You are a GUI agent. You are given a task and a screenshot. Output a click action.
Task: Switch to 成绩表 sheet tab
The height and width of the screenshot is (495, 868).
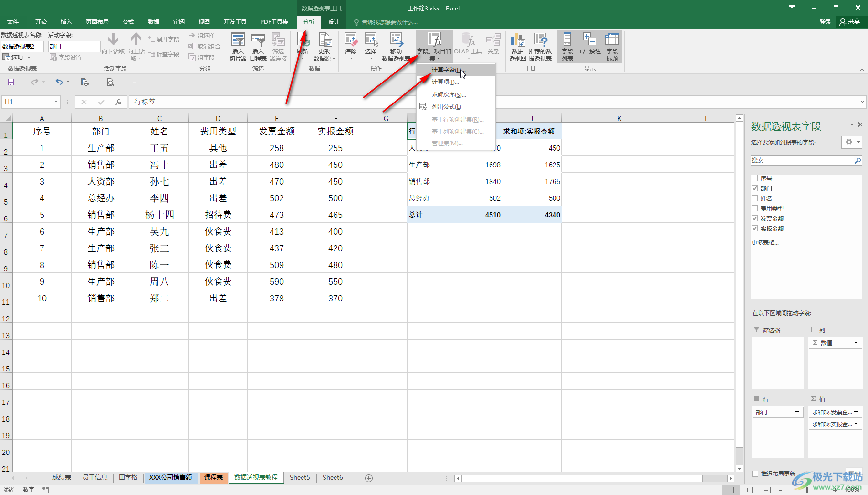click(62, 478)
